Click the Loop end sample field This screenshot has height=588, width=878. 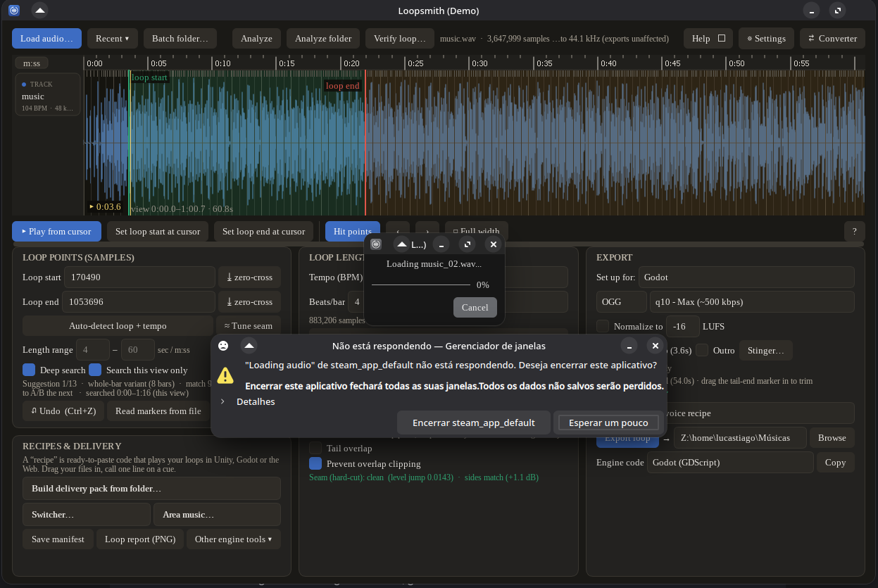pos(139,302)
